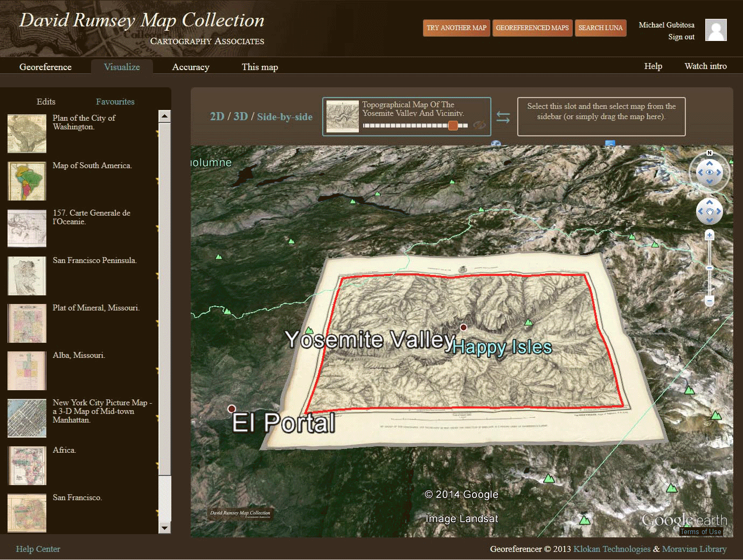Click the look-left arrow on the eye compass

(700, 172)
